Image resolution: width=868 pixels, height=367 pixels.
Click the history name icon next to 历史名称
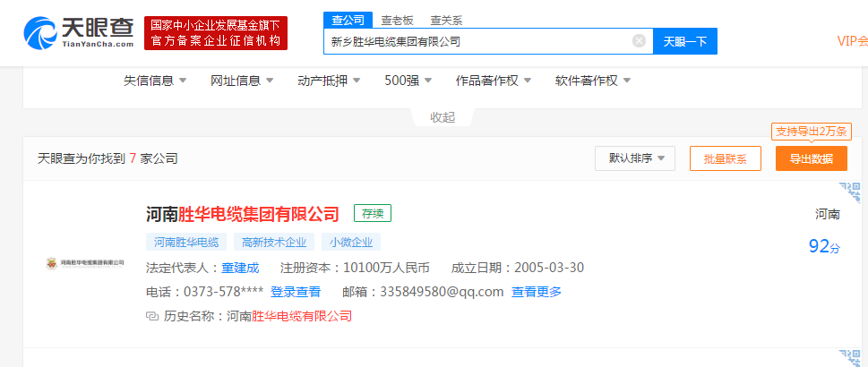[152, 317]
